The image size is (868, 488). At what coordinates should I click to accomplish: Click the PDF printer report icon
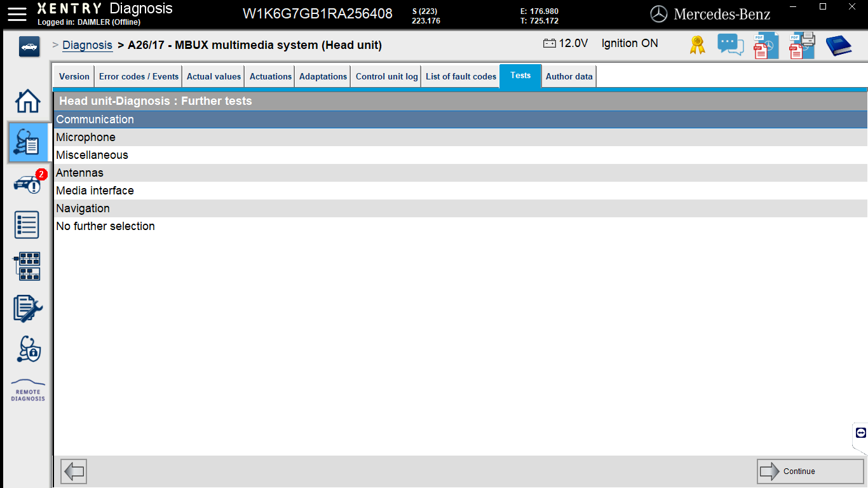[x=801, y=44]
